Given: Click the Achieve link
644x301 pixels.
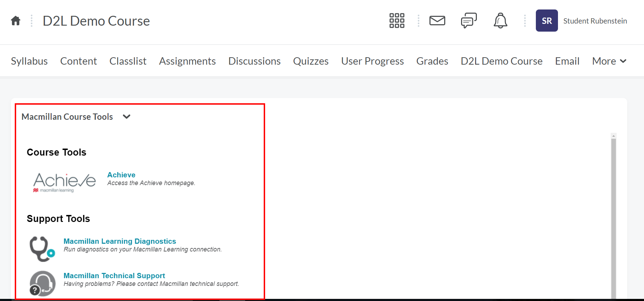Looking at the screenshot, I should [121, 175].
